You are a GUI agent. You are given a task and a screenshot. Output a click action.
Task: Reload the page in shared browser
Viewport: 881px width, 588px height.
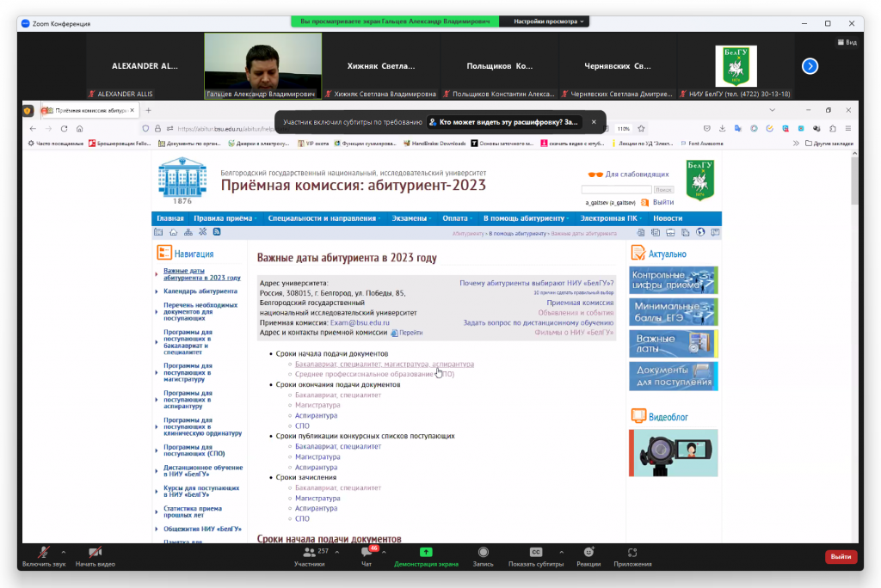click(64, 129)
